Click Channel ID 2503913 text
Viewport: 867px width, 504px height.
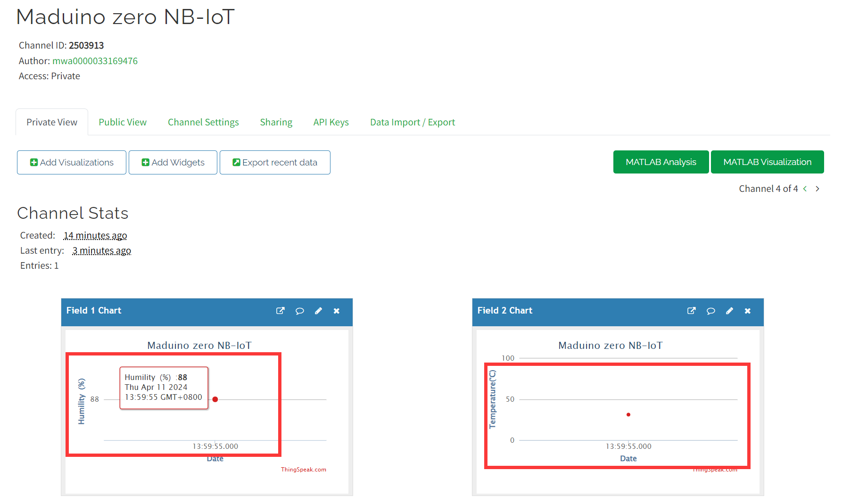(61, 45)
